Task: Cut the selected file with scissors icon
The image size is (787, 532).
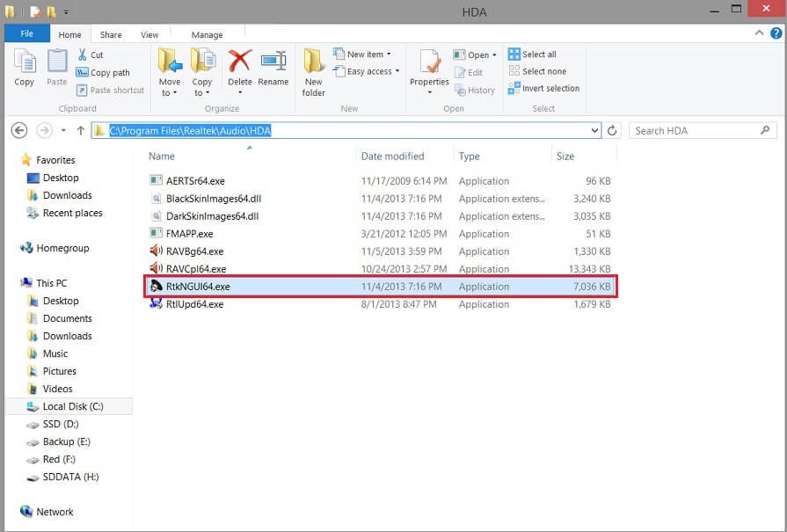Action: [x=90, y=55]
